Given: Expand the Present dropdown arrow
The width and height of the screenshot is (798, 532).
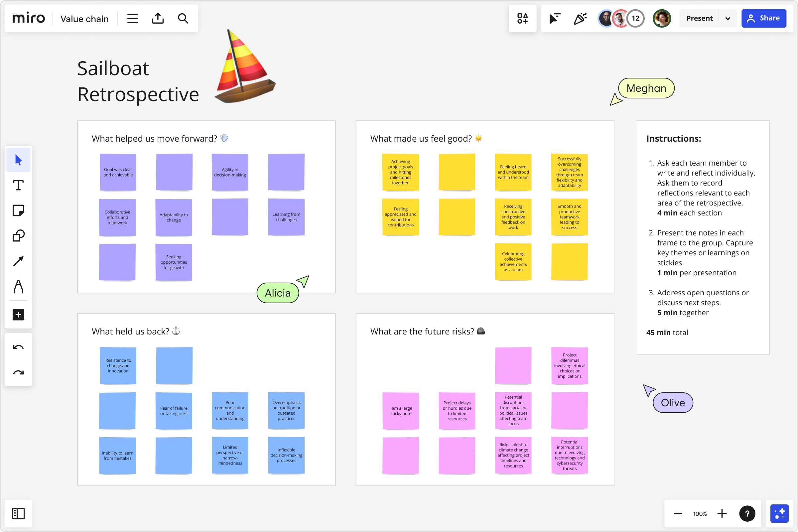Looking at the screenshot, I should [728, 18].
